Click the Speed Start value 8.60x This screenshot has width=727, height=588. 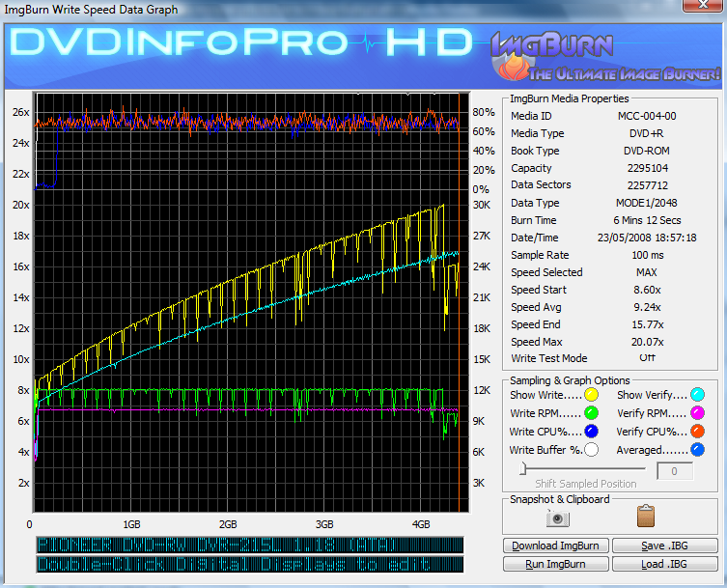647,290
